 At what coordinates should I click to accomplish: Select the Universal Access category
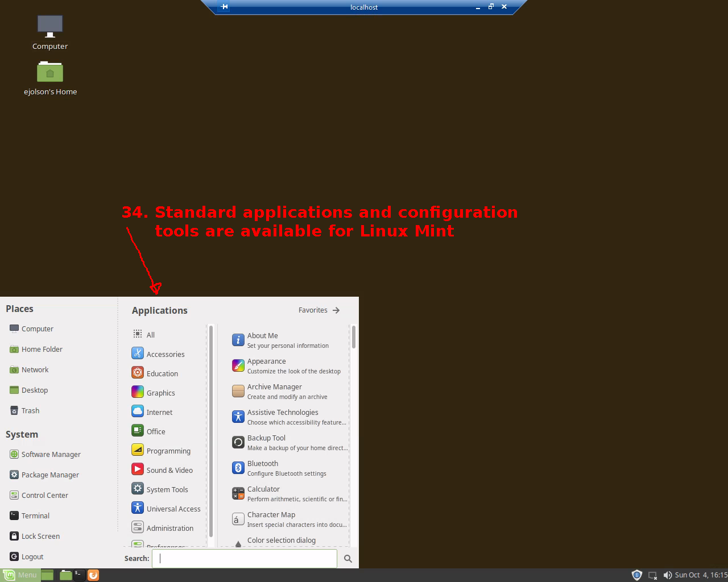166,508
